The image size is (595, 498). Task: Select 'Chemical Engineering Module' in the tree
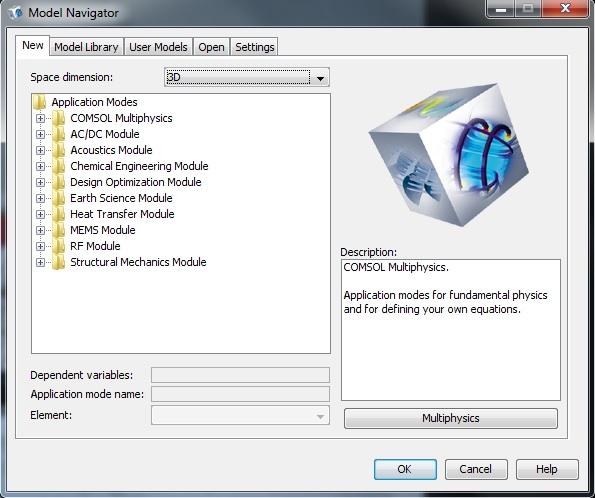click(139, 166)
